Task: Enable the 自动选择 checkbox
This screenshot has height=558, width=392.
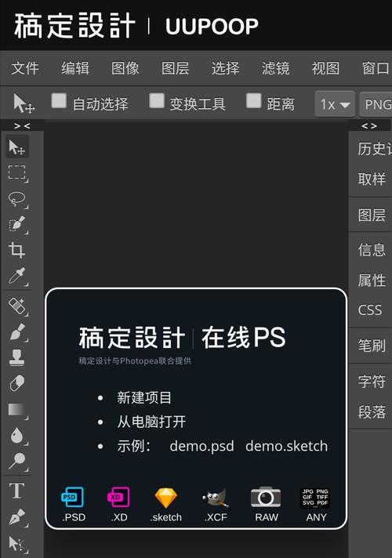Action: pos(59,101)
